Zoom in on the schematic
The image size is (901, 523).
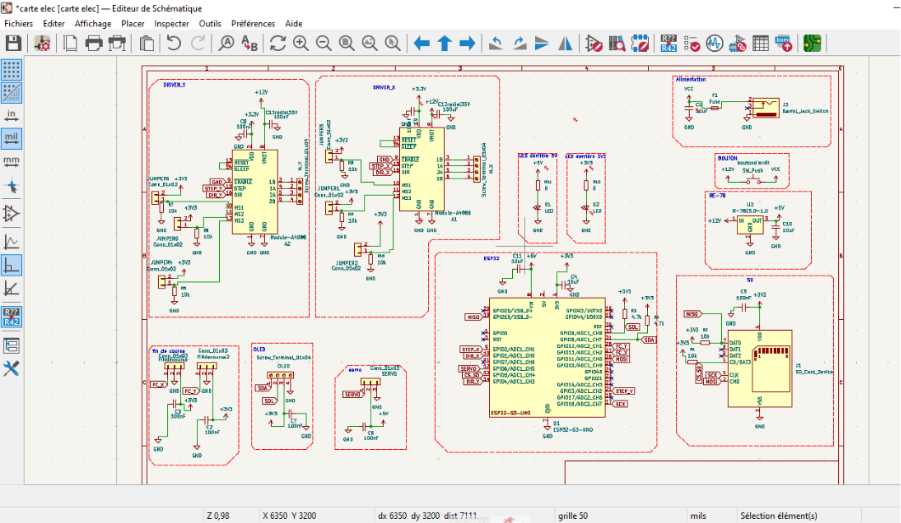(301, 43)
